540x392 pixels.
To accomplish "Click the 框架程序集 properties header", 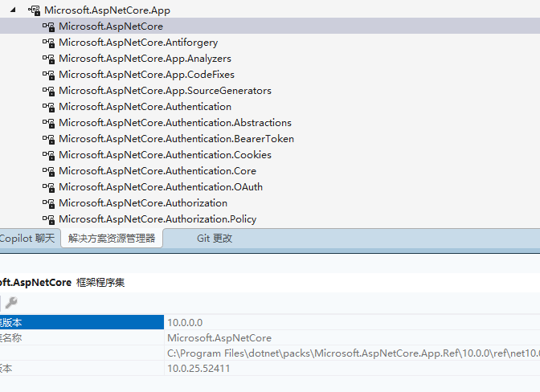I will pos(100,283).
